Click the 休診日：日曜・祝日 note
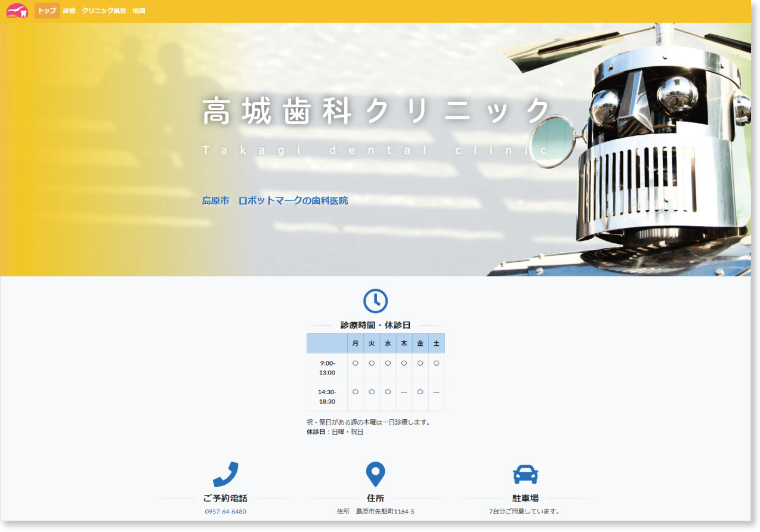 click(x=335, y=432)
